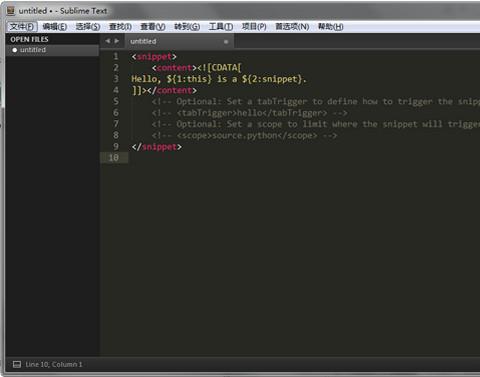The width and height of the screenshot is (480, 377).
Task: Open the 首选项(N) menu
Action: tap(292, 27)
